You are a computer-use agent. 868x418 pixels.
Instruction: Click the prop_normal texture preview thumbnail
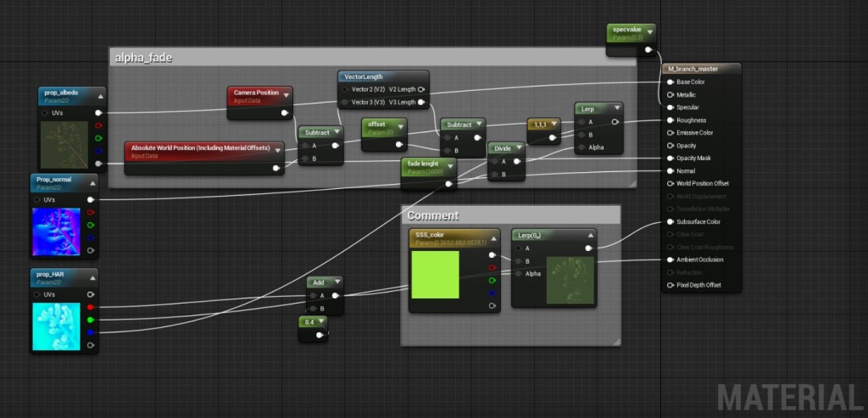click(x=56, y=231)
